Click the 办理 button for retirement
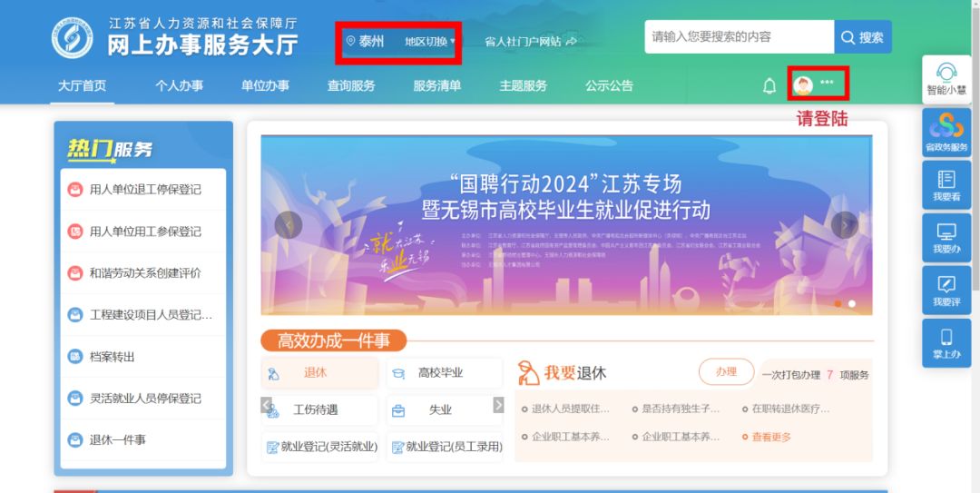Image resolution: width=980 pixels, height=493 pixels. [726, 371]
